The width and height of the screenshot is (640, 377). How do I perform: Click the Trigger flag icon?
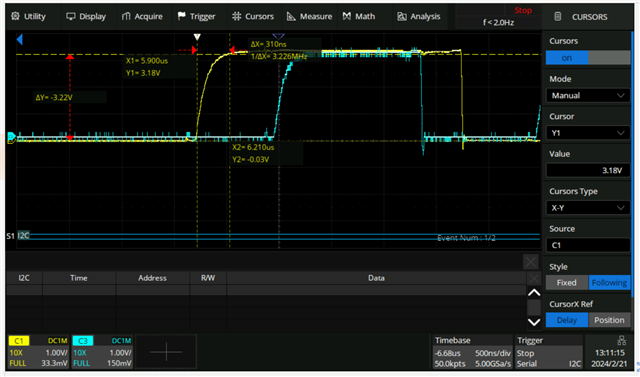181,16
